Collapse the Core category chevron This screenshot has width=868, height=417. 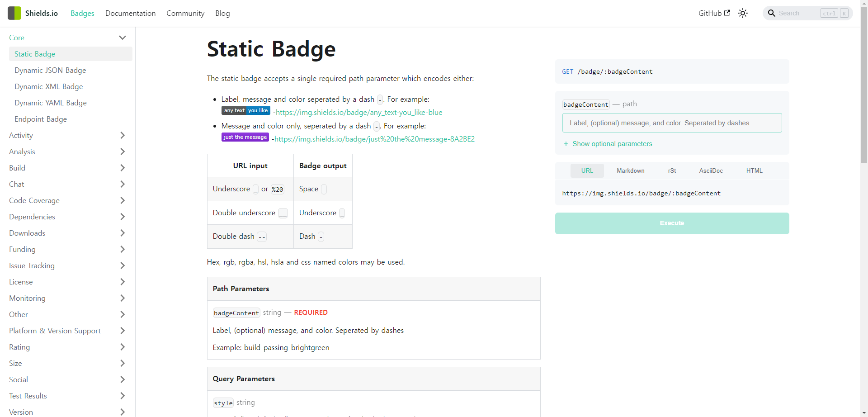click(122, 38)
